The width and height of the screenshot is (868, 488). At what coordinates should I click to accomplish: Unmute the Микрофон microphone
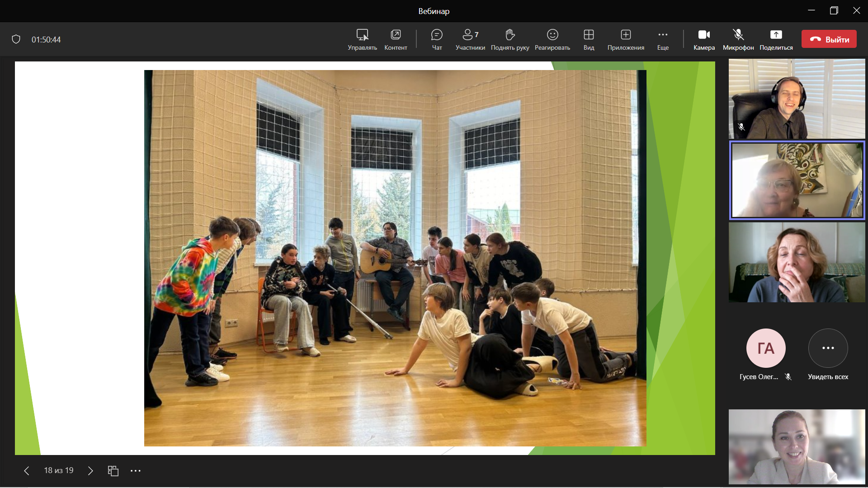point(738,39)
